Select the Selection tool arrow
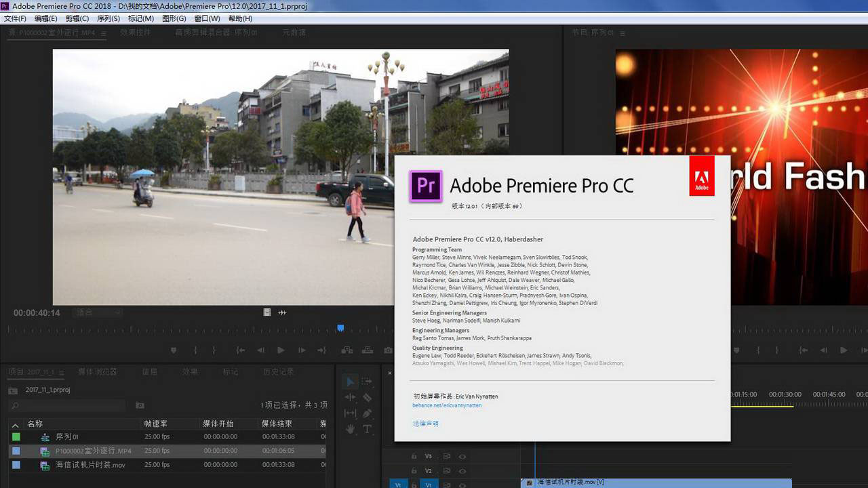 (x=350, y=382)
